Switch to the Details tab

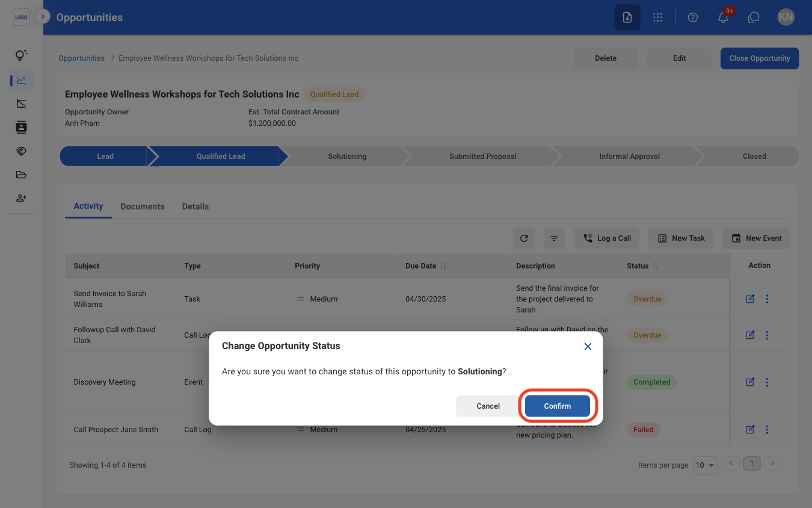[195, 206]
